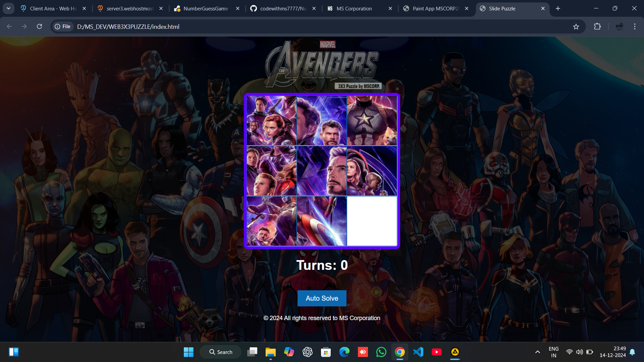Image resolution: width=644 pixels, height=362 pixels.
Task: Open ChatGPT app from taskbar
Action: (308, 352)
